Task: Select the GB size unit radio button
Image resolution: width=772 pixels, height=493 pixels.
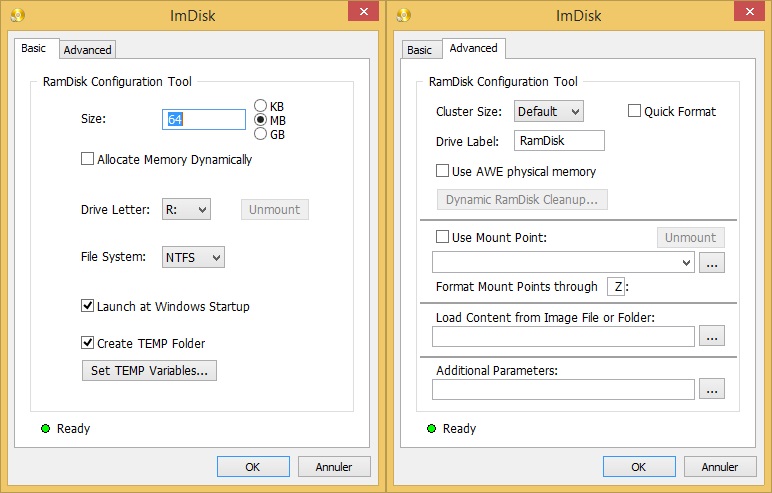Action: pos(261,134)
